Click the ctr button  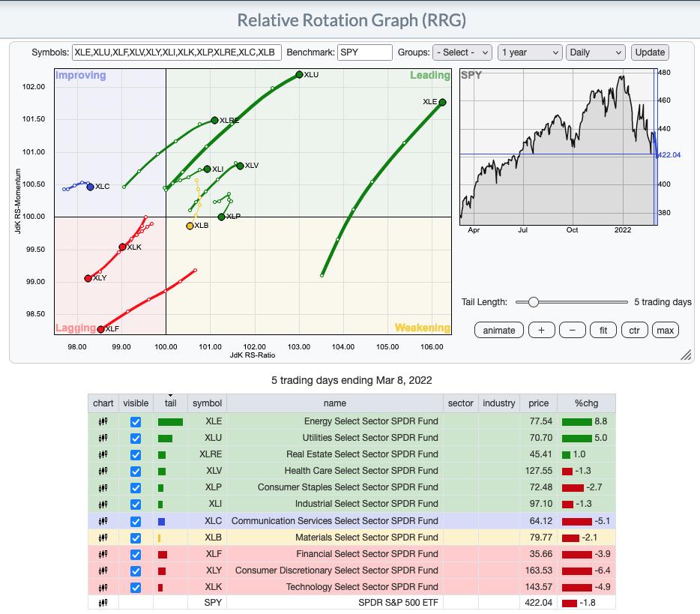pos(634,331)
